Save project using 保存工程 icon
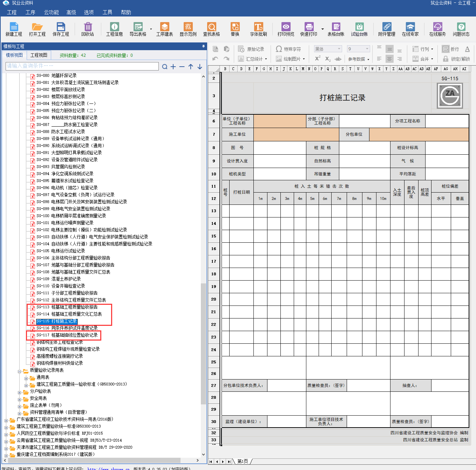Image resolution: width=476 pixels, height=470 pixels. (61, 29)
